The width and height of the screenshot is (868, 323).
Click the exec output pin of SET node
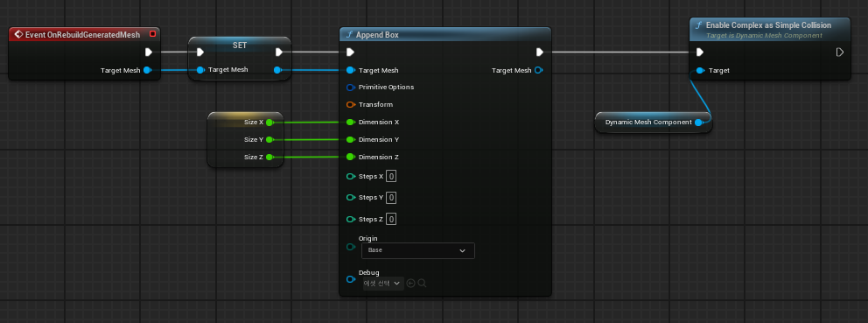point(279,52)
